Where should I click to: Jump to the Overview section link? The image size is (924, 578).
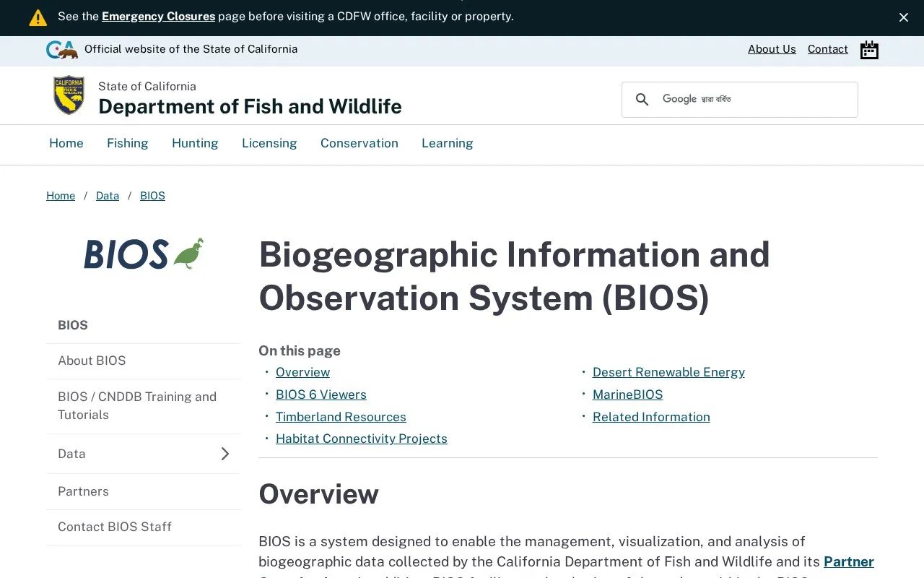point(302,372)
